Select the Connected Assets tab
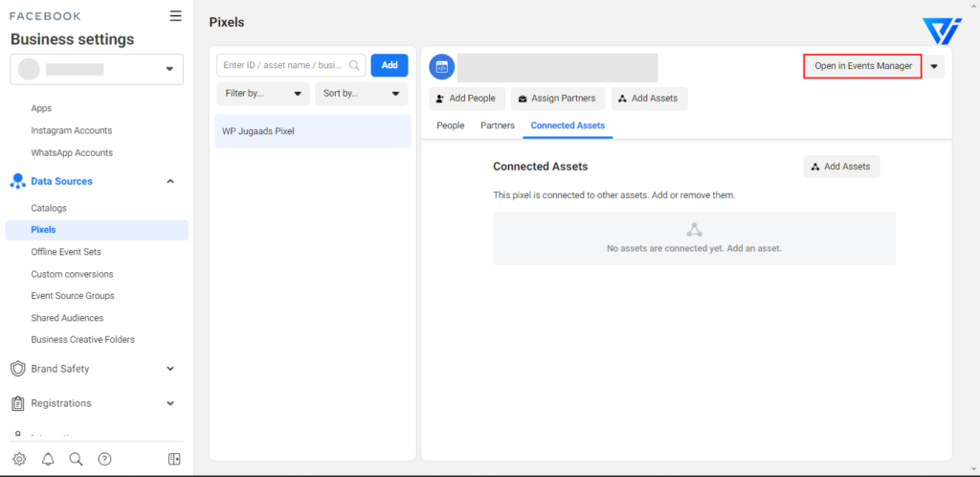The width and height of the screenshot is (980, 477). [568, 125]
